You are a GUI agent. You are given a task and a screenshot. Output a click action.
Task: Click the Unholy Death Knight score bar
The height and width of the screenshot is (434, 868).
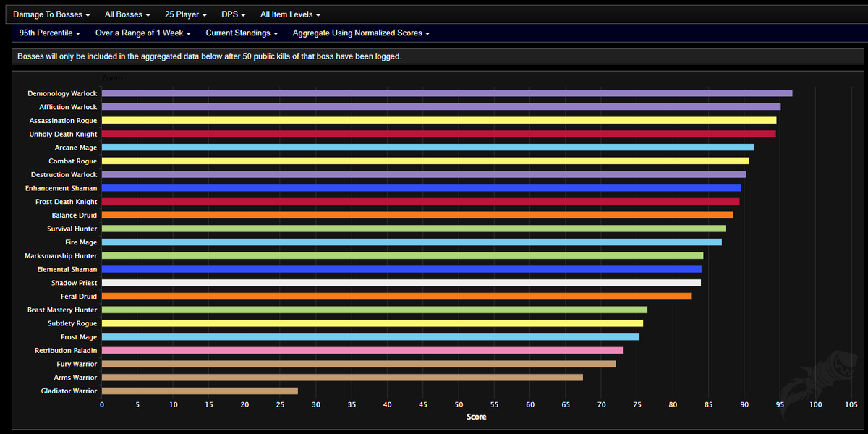pos(434,133)
